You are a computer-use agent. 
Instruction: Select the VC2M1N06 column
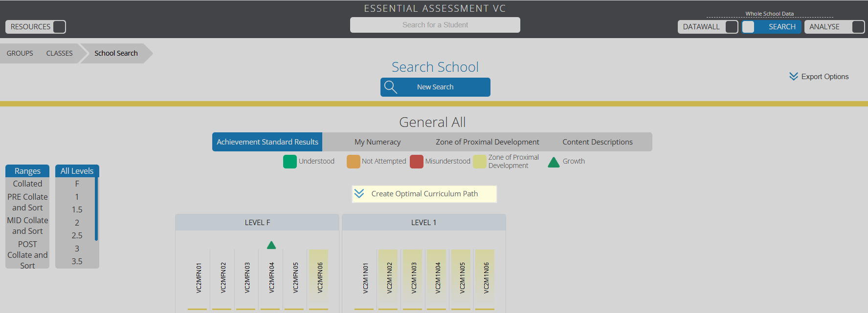point(485,279)
